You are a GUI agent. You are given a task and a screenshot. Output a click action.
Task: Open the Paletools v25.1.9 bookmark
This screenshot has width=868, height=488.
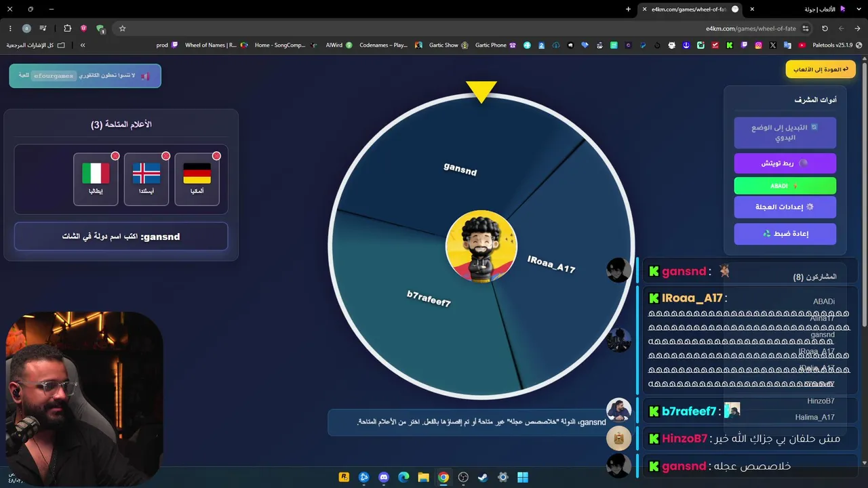point(837,45)
